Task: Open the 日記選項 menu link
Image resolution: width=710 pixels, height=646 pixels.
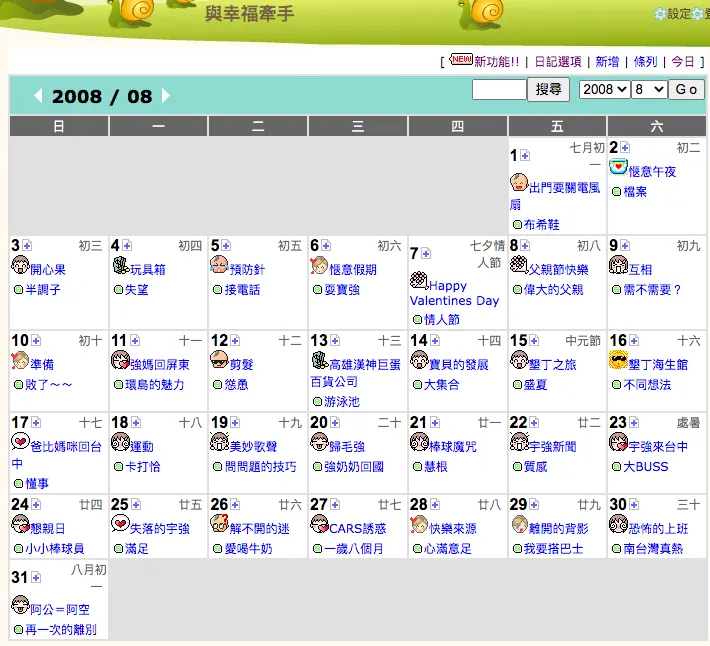Action: tap(558, 62)
